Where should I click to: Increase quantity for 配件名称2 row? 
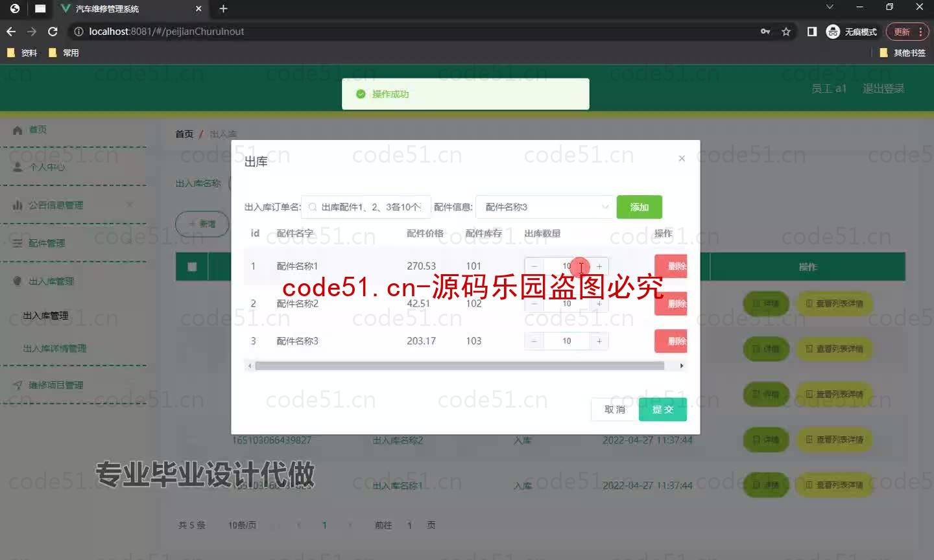(599, 303)
